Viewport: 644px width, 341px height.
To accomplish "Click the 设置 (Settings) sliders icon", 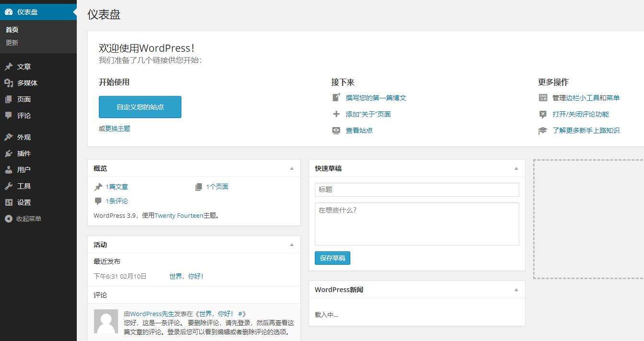I will pyautogui.click(x=9, y=202).
